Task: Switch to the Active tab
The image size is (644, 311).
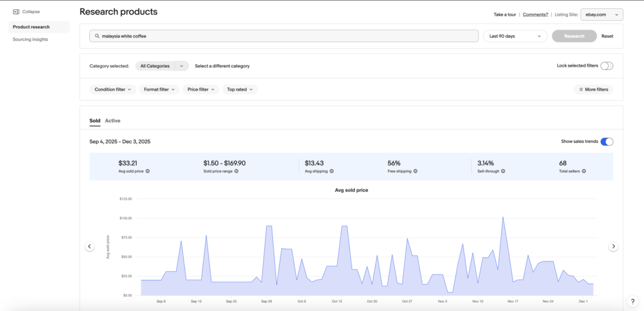Action: pos(113,120)
